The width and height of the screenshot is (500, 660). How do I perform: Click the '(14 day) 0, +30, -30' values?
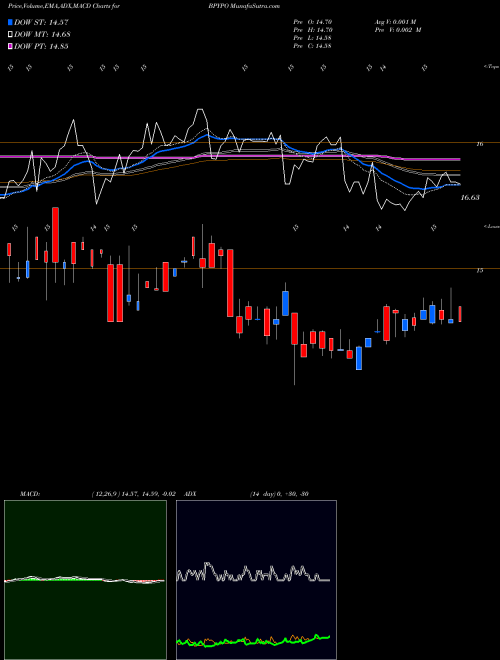(279, 494)
